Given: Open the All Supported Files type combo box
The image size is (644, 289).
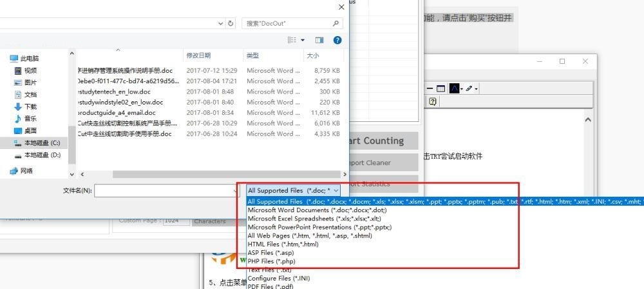Looking at the screenshot, I should (x=293, y=190).
